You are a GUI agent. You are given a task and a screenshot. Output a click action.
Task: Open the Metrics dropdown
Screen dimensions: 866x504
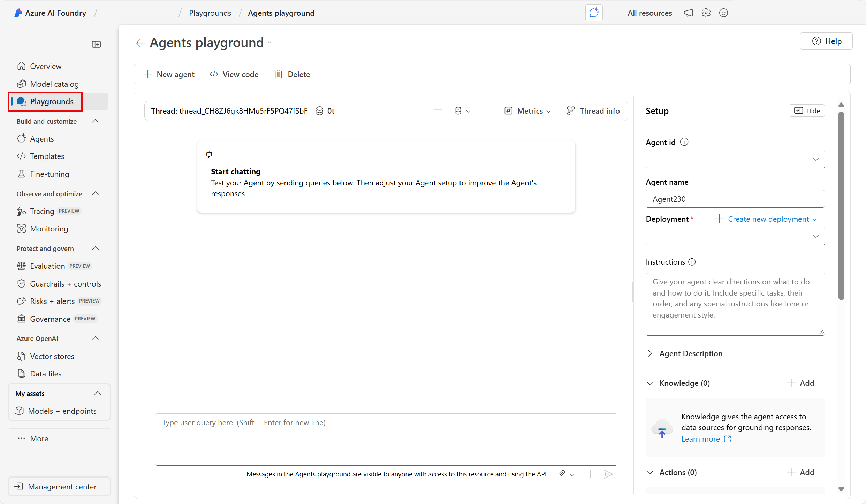click(x=528, y=111)
